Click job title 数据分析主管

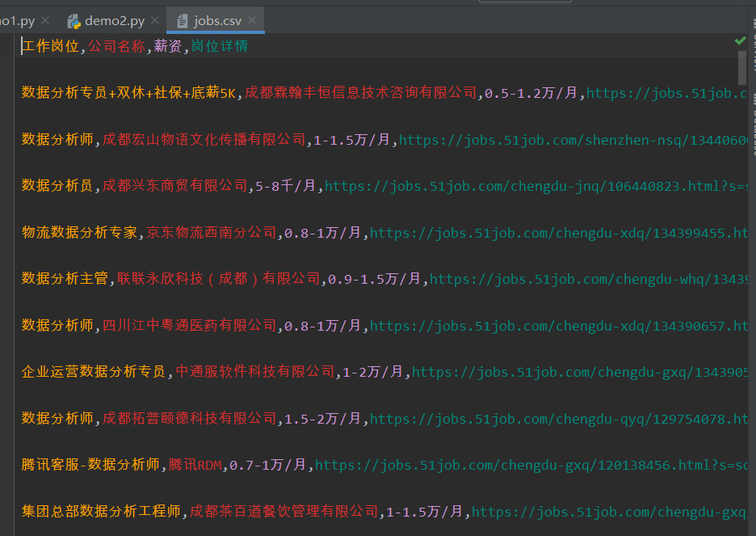(65, 279)
